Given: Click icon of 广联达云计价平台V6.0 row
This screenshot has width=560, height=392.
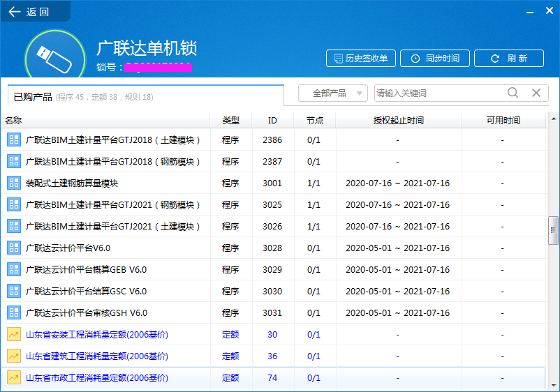Looking at the screenshot, I should 14,248.
